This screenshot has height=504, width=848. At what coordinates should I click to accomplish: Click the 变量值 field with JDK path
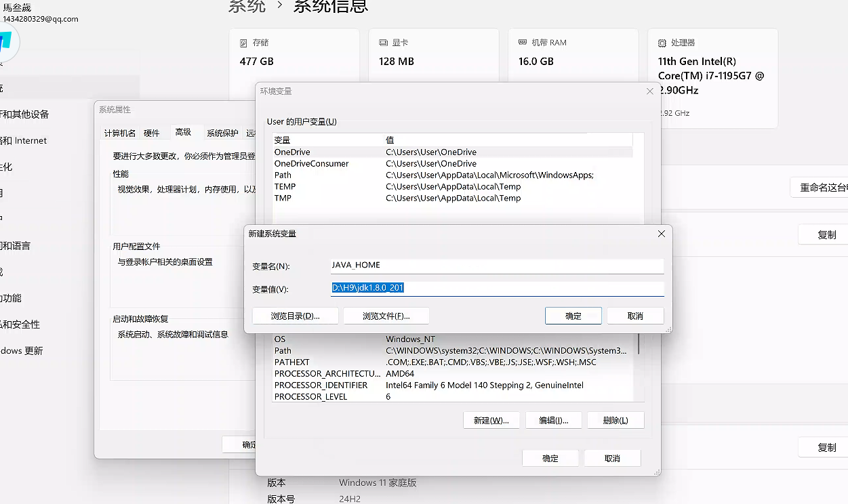coord(496,289)
